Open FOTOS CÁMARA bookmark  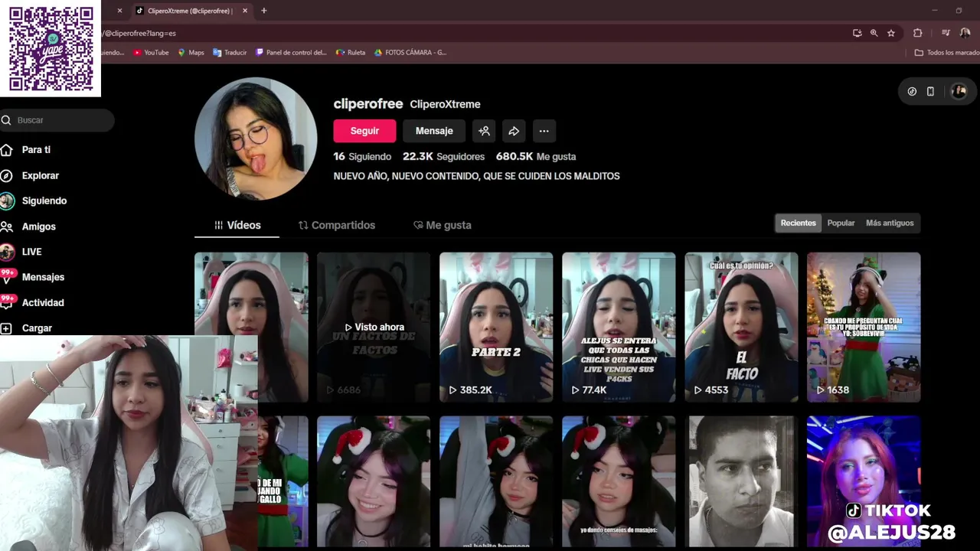pos(410,53)
